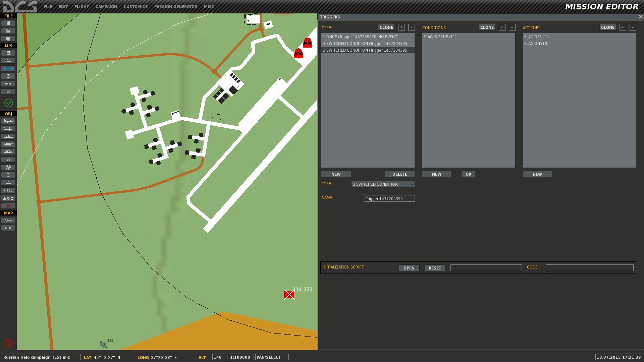Select the helicopter group tool
Viewport: 644px width, 362px height.
click(8, 129)
